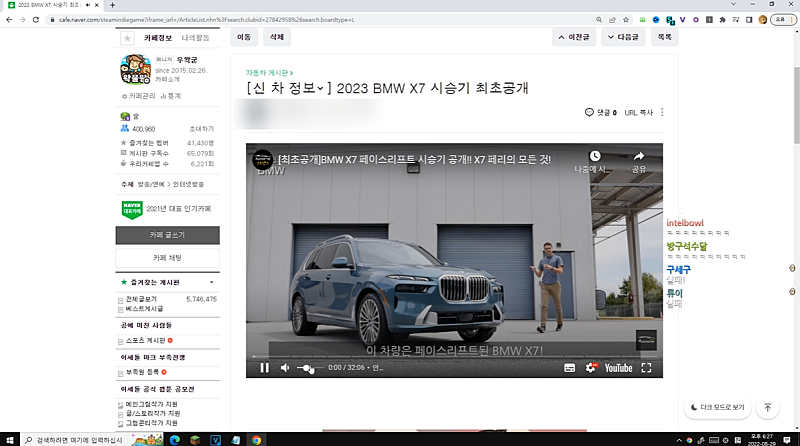This screenshot has width=800, height=446.
Task: Star the cafe as favorite
Action: (x=127, y=38)
